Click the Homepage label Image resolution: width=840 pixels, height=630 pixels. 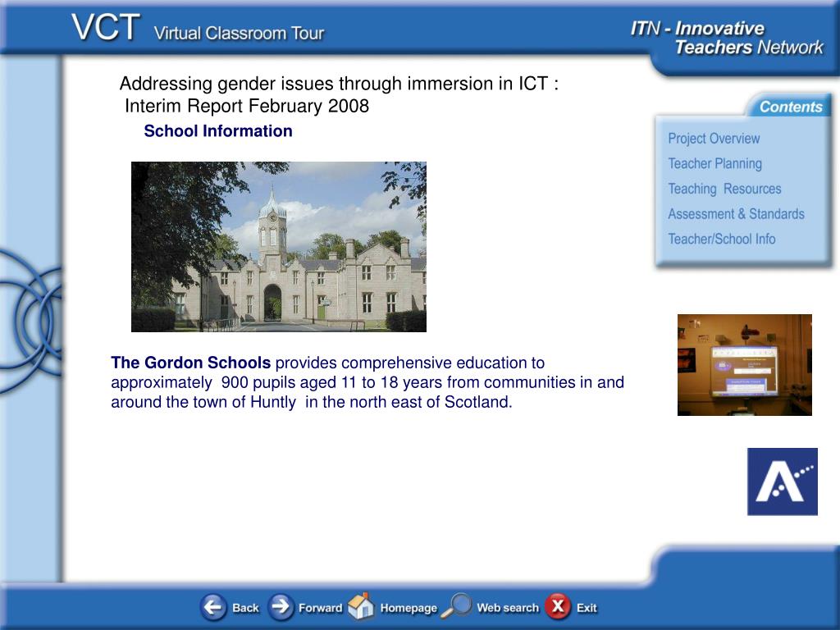409,609
